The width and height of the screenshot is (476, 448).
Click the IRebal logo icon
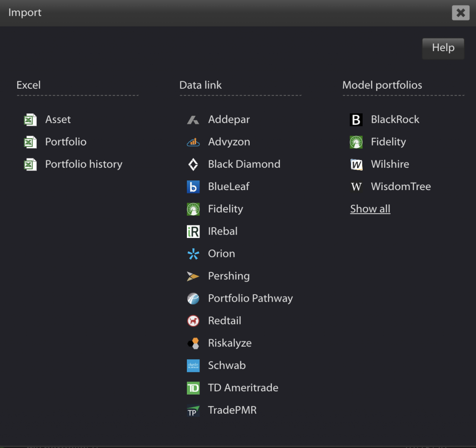coord(193,231)
